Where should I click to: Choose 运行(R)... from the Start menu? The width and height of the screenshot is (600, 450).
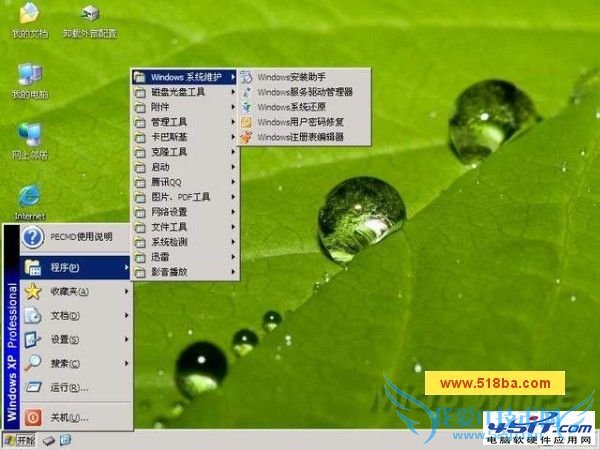pos(76,387)
